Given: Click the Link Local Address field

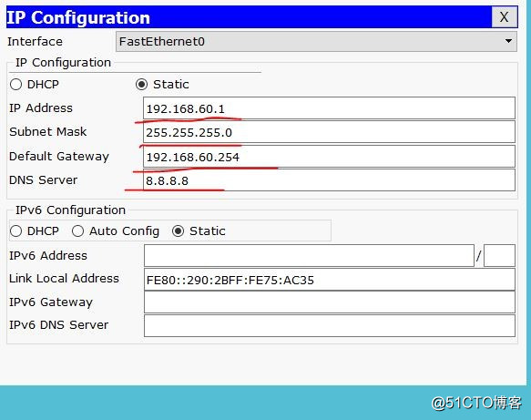Looking at the screenshot, I should coord(330,280).
